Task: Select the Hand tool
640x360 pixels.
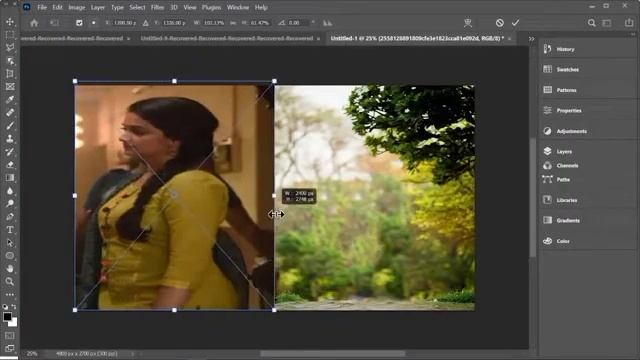Action: point(10,269)
